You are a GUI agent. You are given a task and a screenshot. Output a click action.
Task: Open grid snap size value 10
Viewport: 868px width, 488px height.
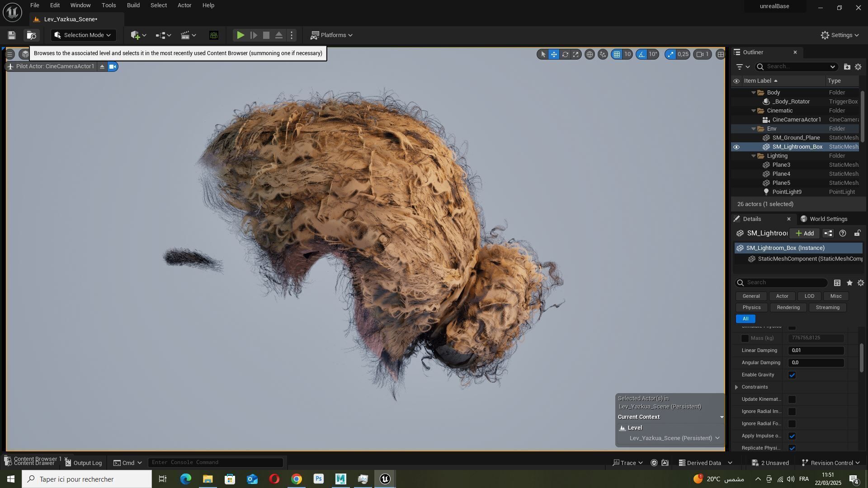click(627, 54)
